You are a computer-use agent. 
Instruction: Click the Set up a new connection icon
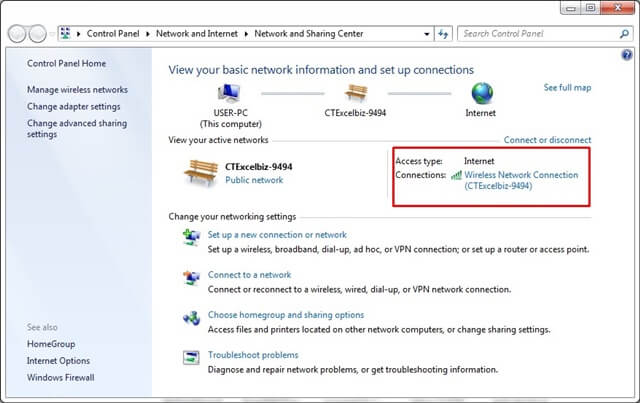tap(191, 237)
